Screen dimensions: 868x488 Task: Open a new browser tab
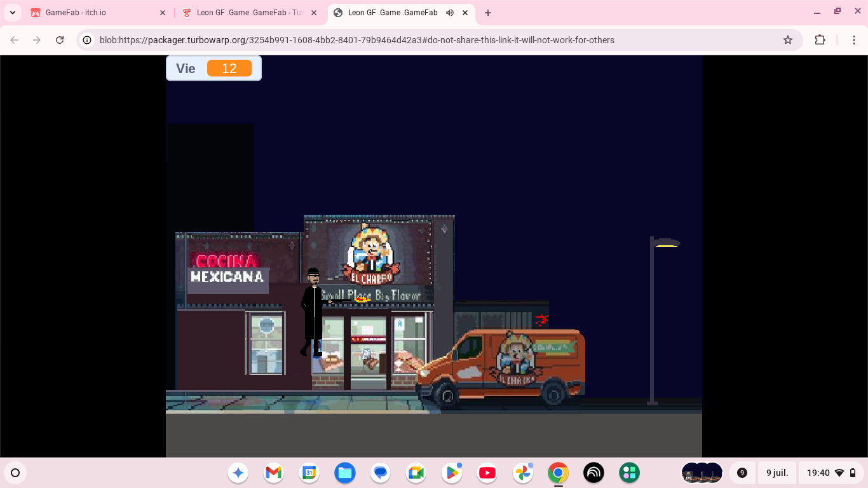(x=488, y=13)
